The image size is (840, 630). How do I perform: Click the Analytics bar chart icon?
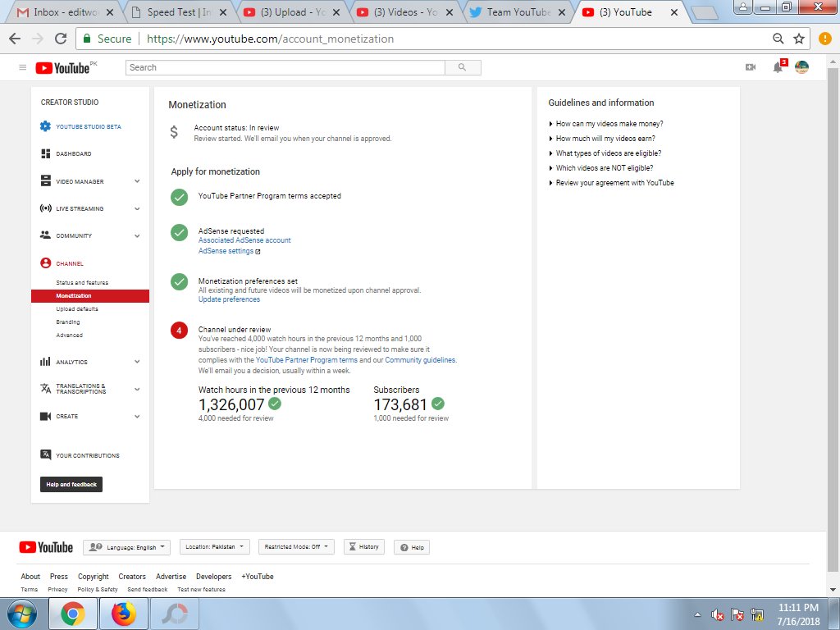coord(46,362)
